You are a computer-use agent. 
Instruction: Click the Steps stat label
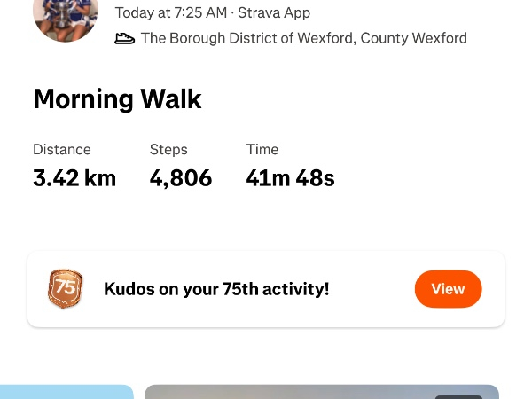point(168,150)
